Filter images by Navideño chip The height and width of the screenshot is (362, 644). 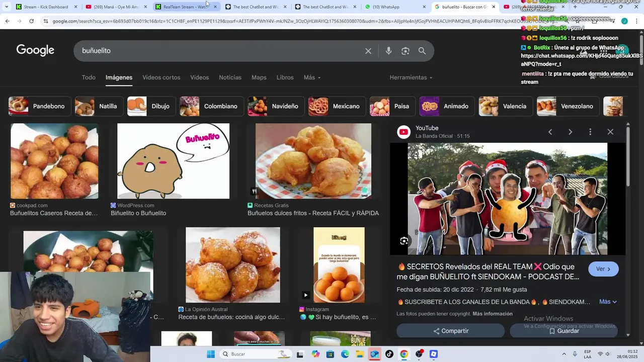pyautogui.click(x=276, y=106)
